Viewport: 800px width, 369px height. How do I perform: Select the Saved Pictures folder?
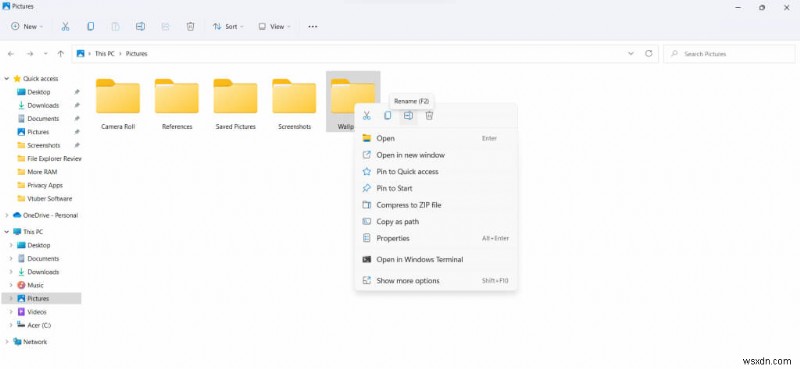[235, 104]
